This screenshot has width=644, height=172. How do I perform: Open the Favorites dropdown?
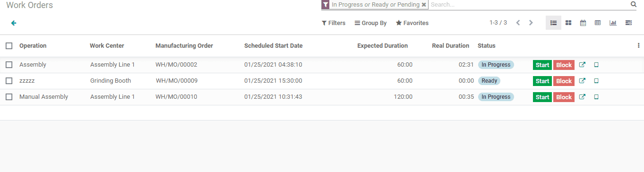412,23
